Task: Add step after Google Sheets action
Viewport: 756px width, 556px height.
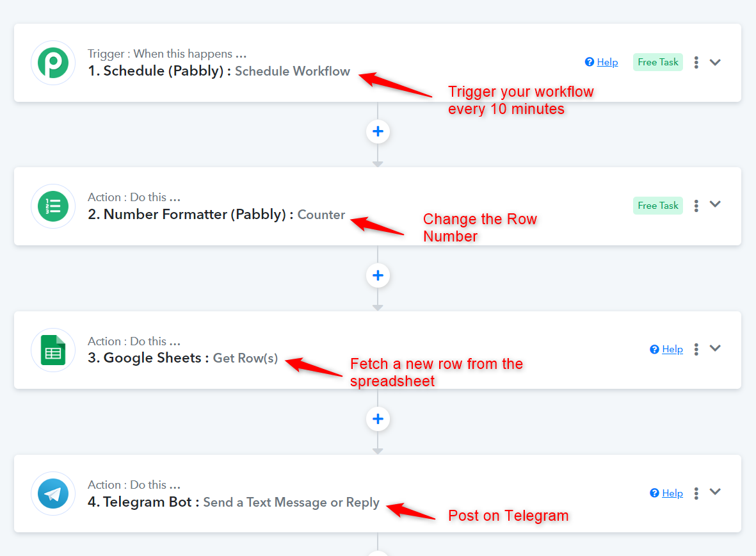Action: click(378, 419)
